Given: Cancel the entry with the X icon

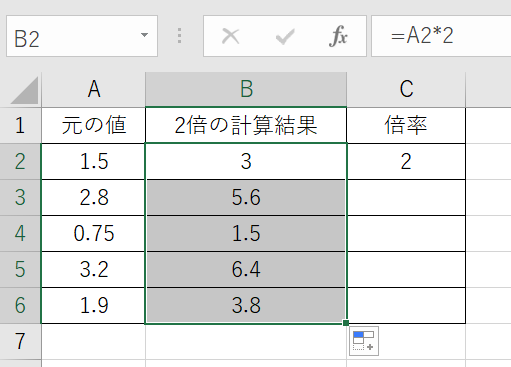Looking at the screenshot, I should [x=230, y=36].
